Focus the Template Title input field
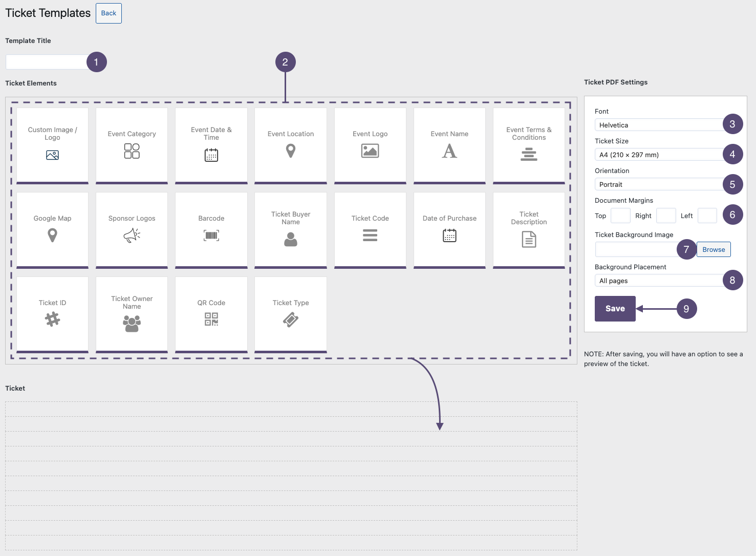This screenshot has width=756, height=556. (47, 62)
